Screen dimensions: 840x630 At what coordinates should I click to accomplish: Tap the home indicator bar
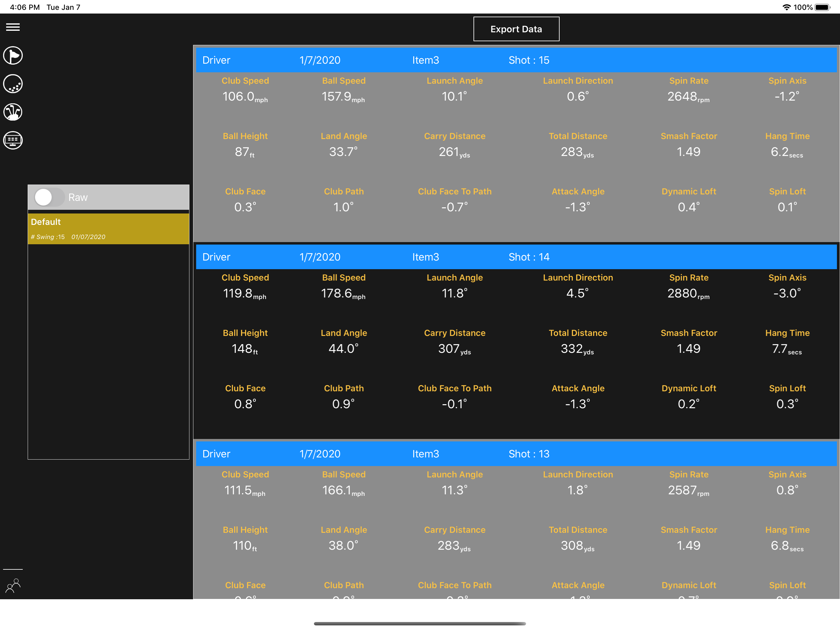(420, 623)
